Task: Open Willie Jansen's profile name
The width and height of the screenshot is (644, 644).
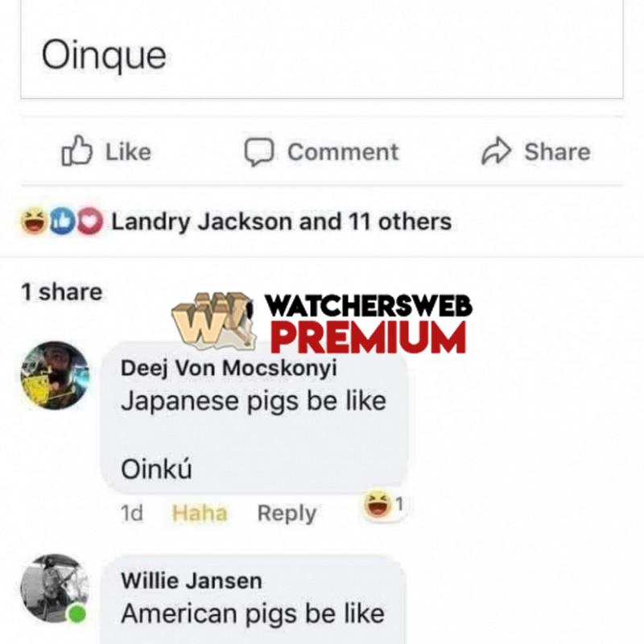Action: coord(192,580)
